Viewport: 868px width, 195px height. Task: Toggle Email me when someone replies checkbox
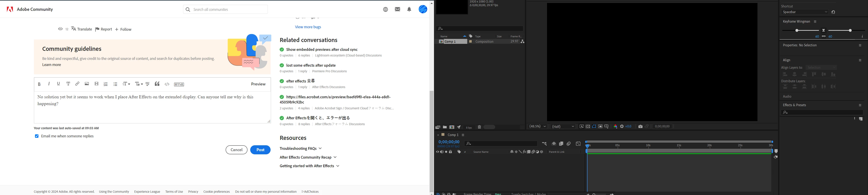coord(37,136)
